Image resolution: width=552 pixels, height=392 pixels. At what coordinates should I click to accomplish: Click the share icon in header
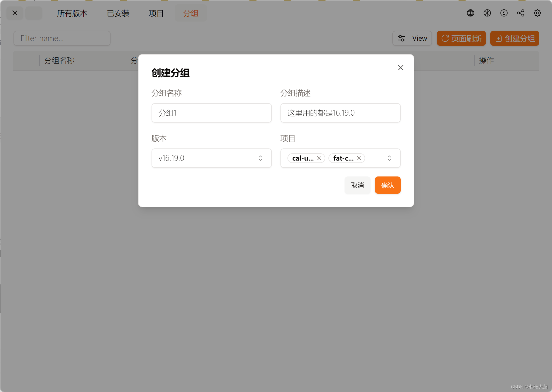coord(520,13)
